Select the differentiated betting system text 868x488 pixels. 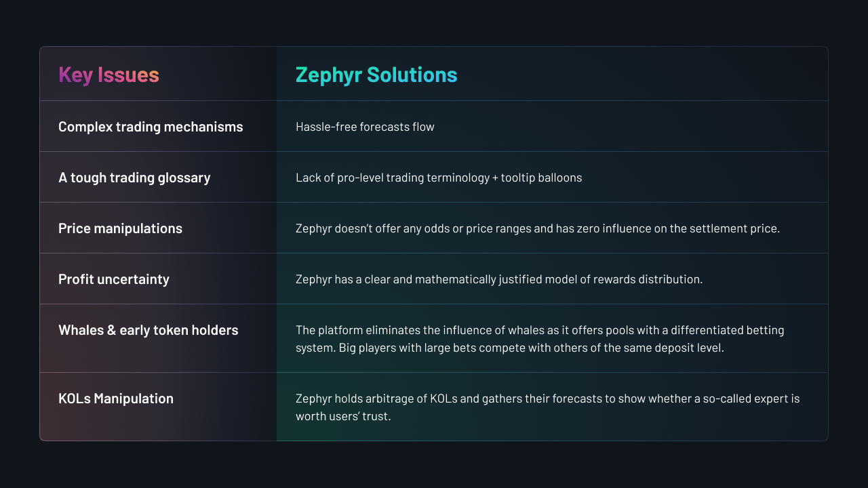point(540,338)
